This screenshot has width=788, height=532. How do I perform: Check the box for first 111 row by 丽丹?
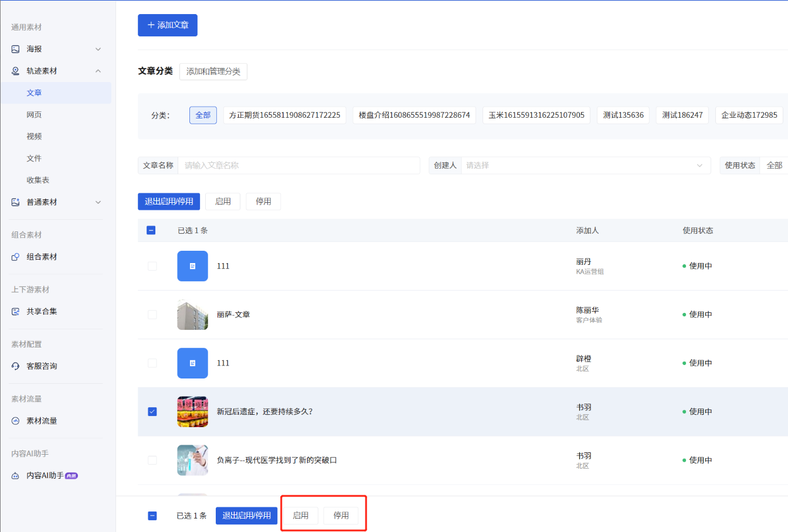coord(152,266)
